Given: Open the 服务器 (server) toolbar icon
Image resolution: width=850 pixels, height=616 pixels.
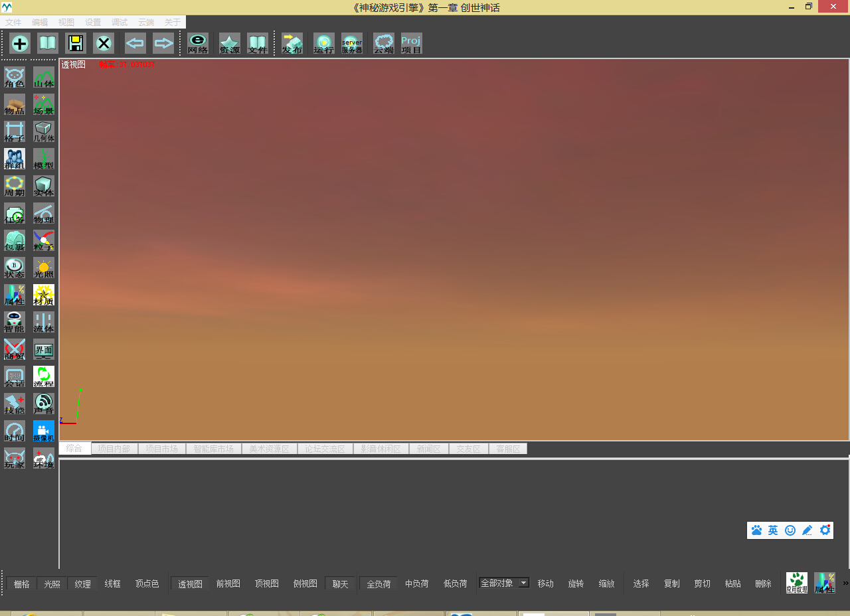Looking at the screenshot, I should pos(352,43).
